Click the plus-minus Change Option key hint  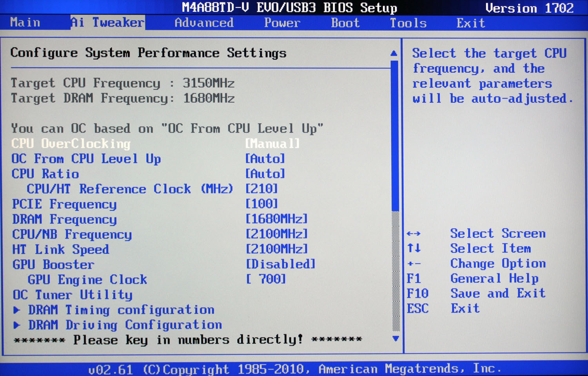[x=414, y=264]
